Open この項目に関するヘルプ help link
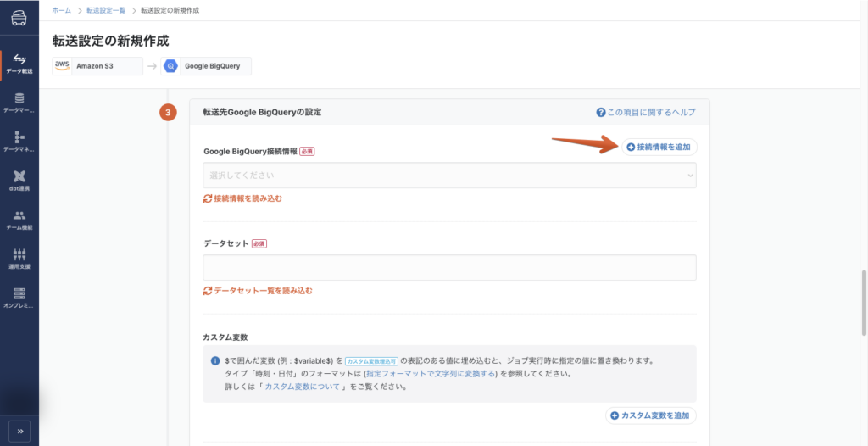Viewport: 868px width, 446px height. click(646, 112)
